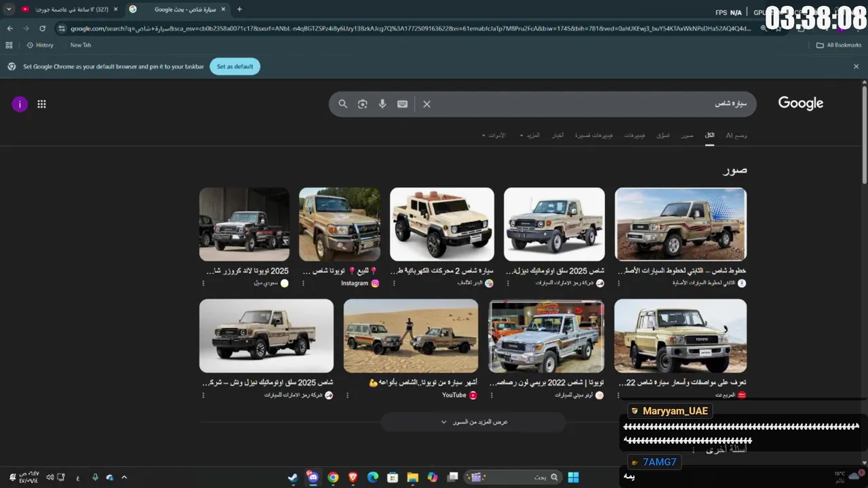Screen dimensions: 868x488
Task: Open File Explorer from the taskbar
Action: point(412,477)
